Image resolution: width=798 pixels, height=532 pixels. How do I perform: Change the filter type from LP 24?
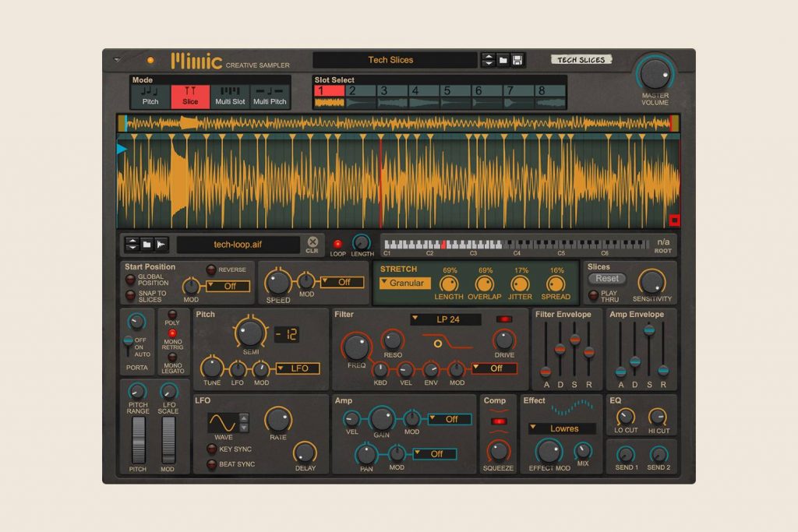pos(445,319)
